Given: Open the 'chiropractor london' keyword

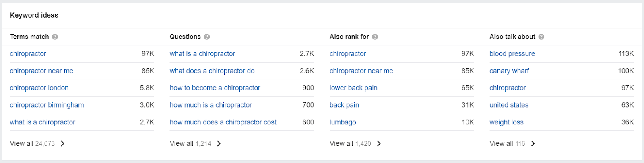Looking at the screenshot, I should [x=39, y=88].
